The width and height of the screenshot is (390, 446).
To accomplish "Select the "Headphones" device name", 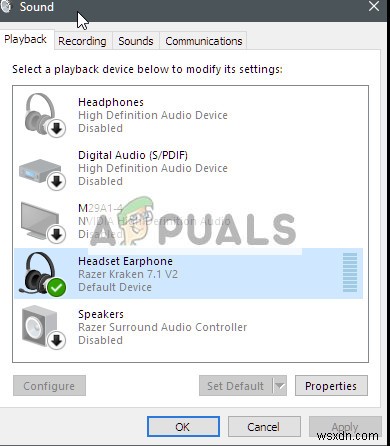I will [x=111, y=102].
